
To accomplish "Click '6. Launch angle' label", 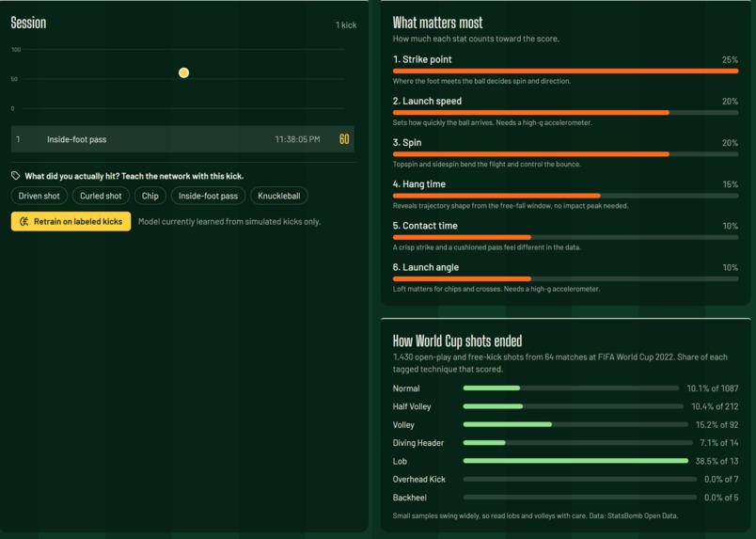I will [x=426, y=267].
